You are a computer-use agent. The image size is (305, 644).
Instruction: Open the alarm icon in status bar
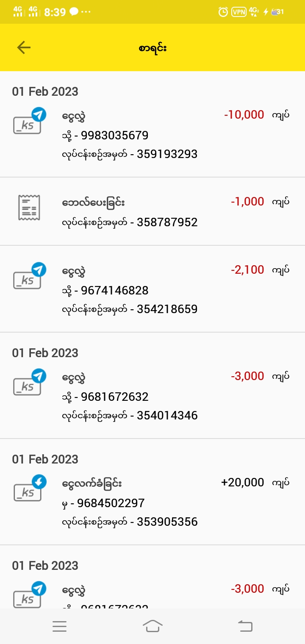[223, 12]
